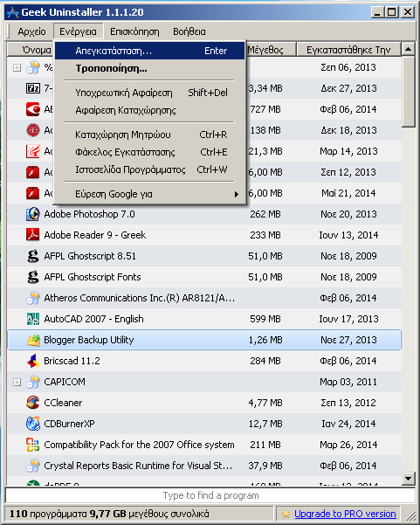Click the AFPL Ghostscript Fonts icon

33,277
